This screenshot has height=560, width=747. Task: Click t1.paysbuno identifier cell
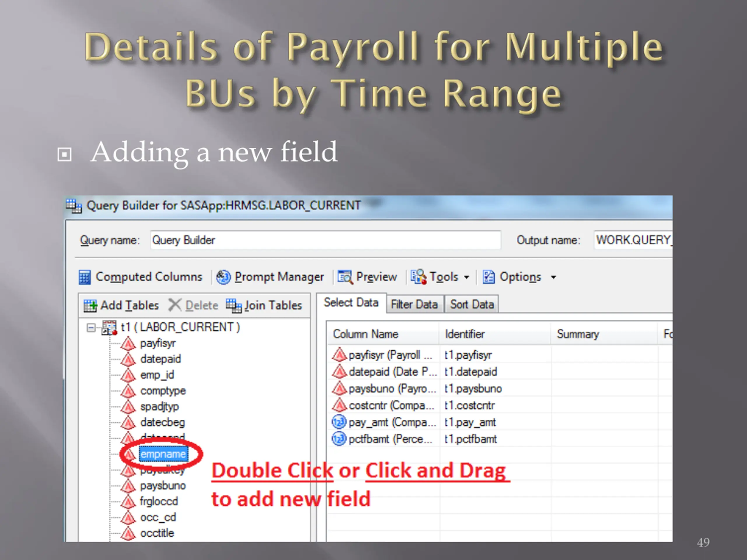click(473, 389)
